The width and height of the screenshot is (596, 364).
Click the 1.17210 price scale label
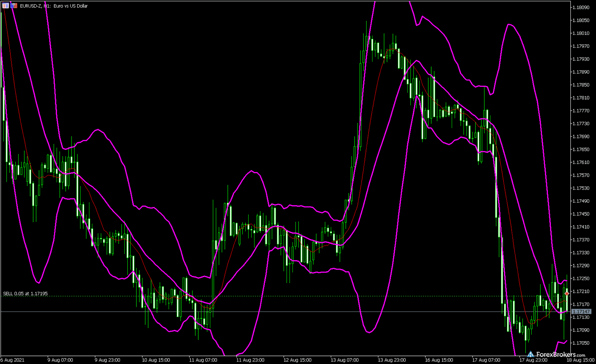pyautogui.click(x=582, y=291)
